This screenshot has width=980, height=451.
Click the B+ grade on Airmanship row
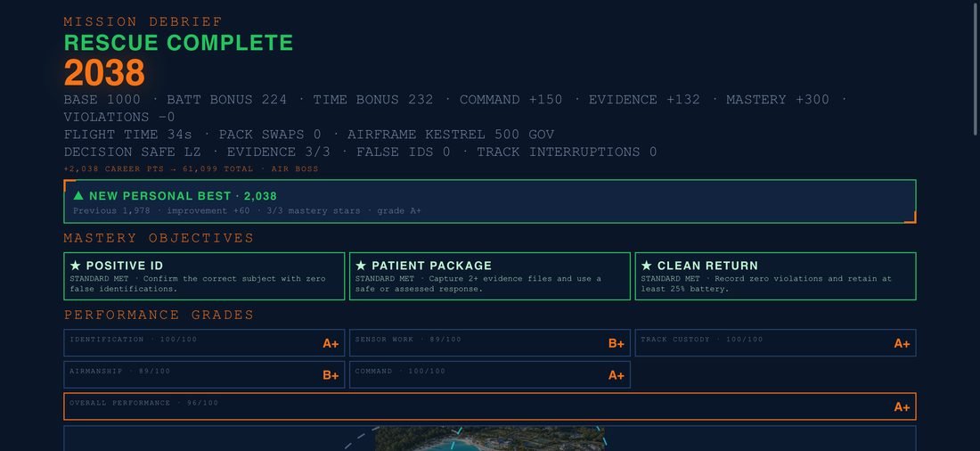click(331, 375)
